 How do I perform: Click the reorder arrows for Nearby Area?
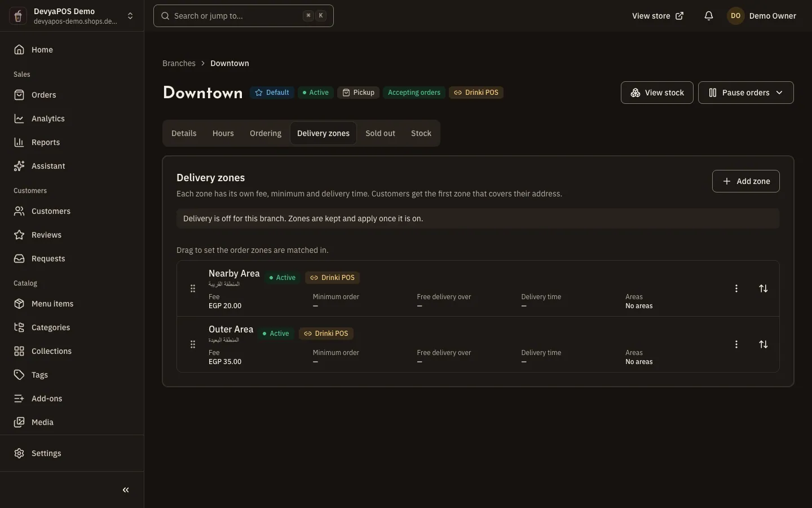click(x=764, y=288)
